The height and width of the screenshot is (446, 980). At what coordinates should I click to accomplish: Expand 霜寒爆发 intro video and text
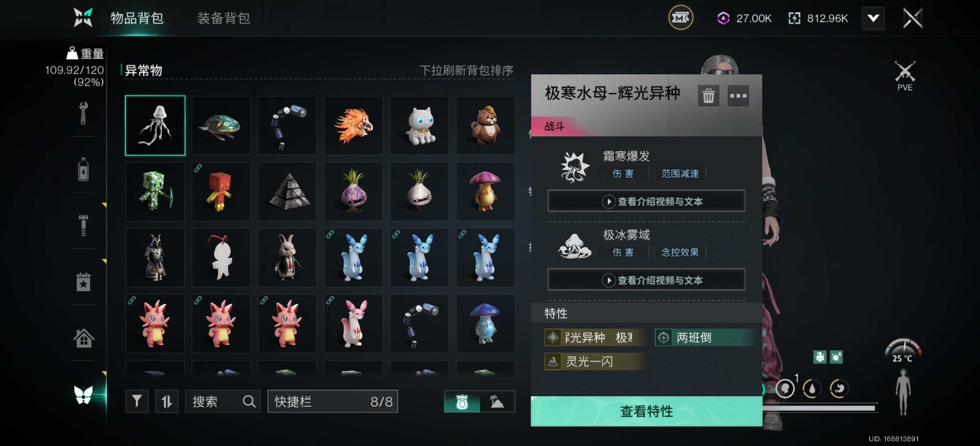coord(646,201)
